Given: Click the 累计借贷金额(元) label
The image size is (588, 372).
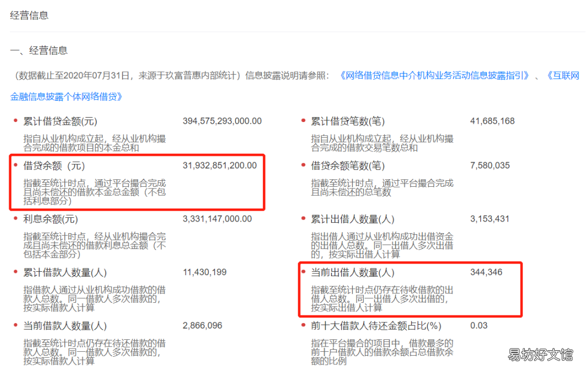Looking at the screenshot, I should pyautogui.click(x=60, y=121).
